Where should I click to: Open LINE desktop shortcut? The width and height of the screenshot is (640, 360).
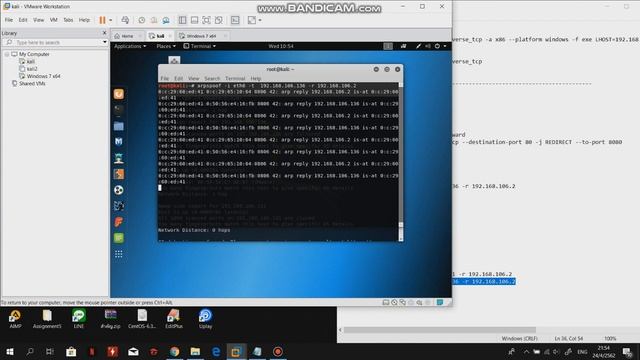point(79,319)
